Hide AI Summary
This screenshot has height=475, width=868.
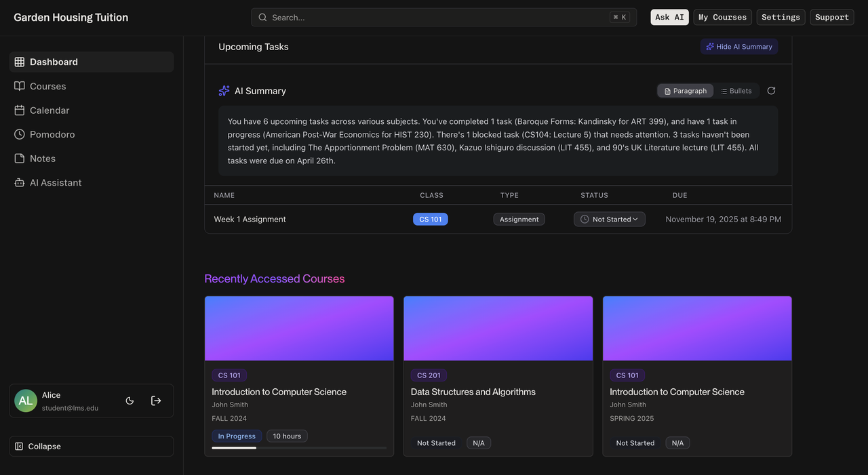[x=739, y=47]
